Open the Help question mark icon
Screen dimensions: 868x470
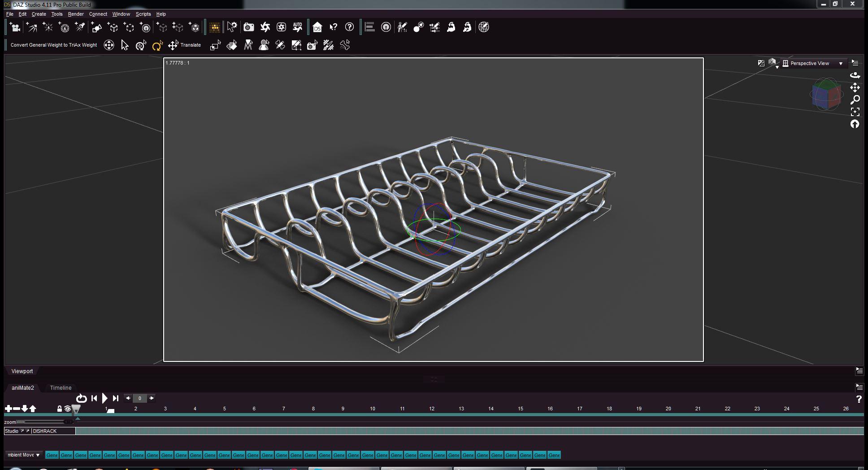350,27
